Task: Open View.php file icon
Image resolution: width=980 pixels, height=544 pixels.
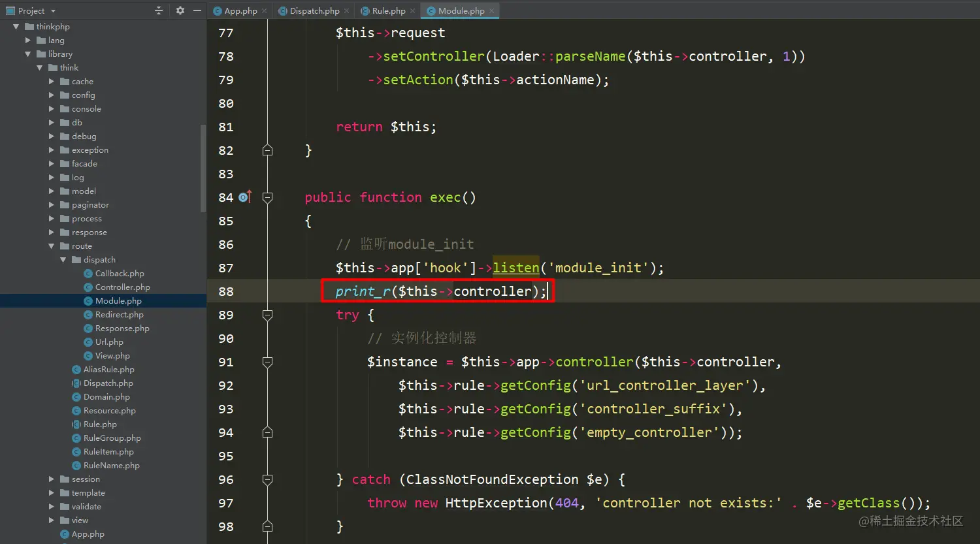Action: point(89,356)
